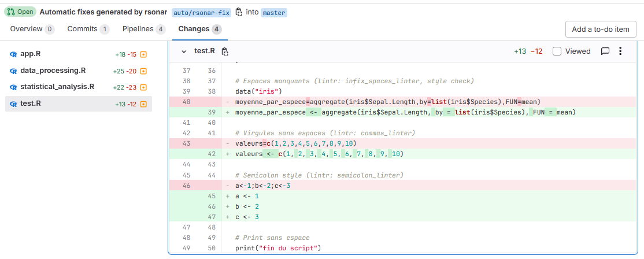Screen dimensions: 644x259
Task: Click the orange modified icon for test.R
Action: pyautogui.click(x=143, y=104)
